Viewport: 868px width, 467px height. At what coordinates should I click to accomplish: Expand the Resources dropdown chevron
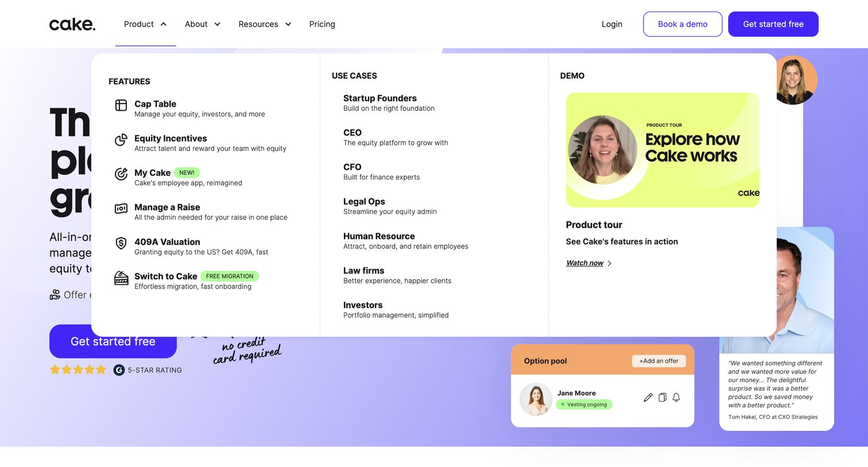[x=288, y=24]
